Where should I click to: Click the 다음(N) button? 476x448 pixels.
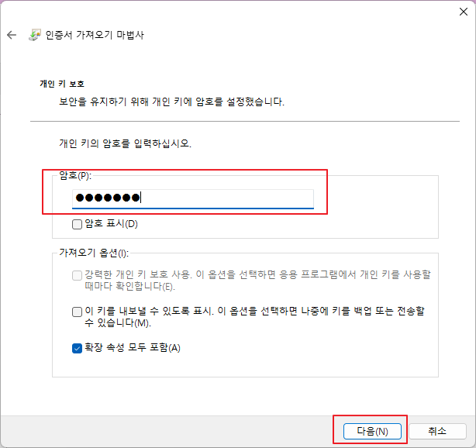[372, 431]
